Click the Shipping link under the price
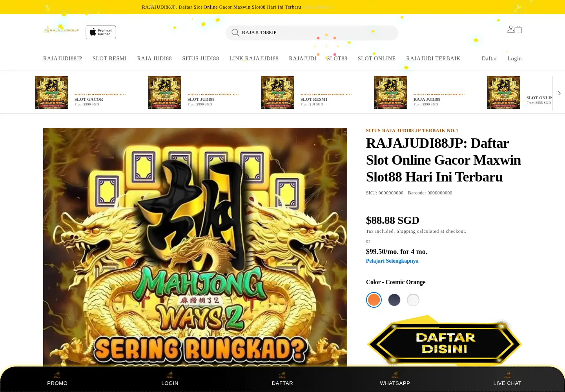The height and width of the screenshot is (392, 565). 406,231
